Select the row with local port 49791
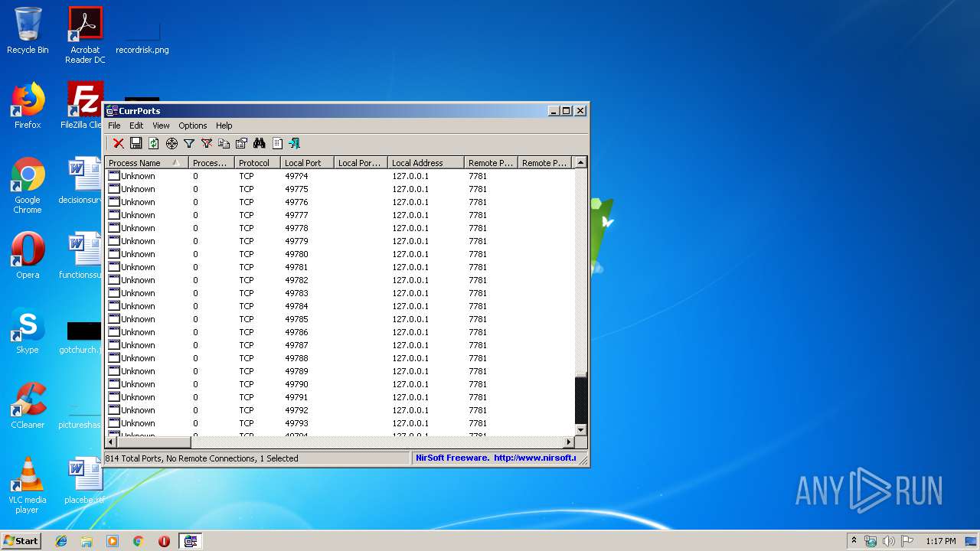 click(x=339, y=397)
